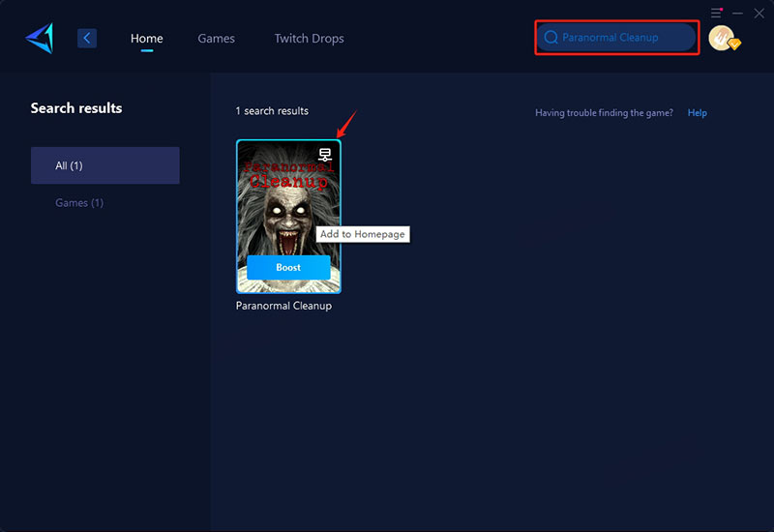Close the application window
This screenshot has width=774, height=532.
759,14
